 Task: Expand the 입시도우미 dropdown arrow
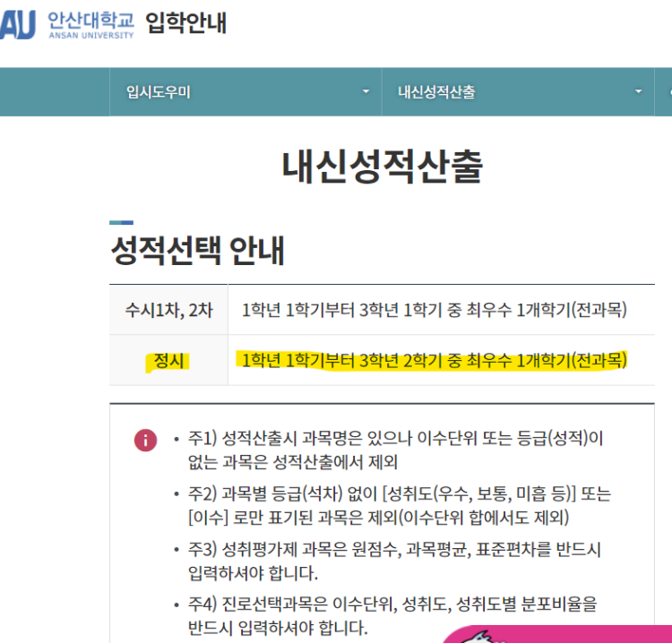(x=366, y=91)
